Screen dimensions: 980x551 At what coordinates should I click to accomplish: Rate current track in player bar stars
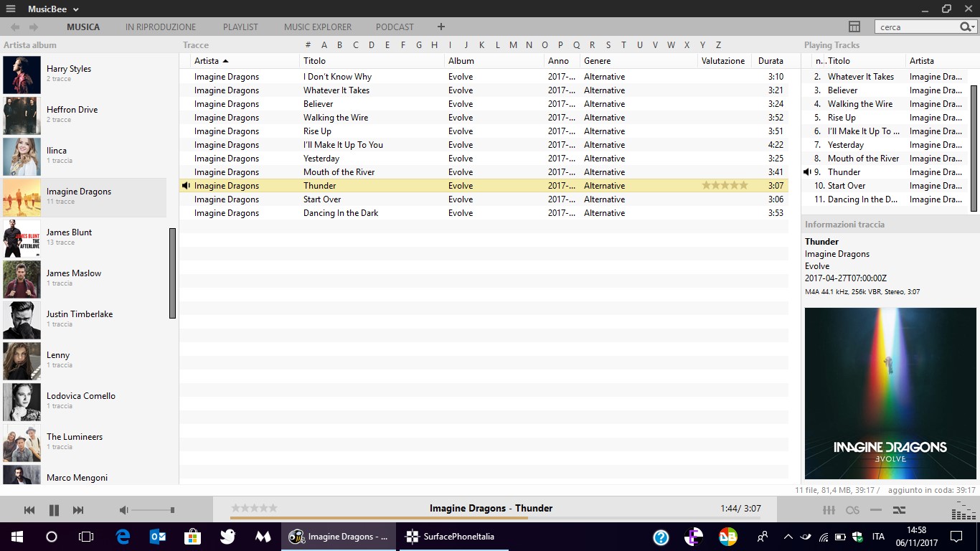(254, 508)
